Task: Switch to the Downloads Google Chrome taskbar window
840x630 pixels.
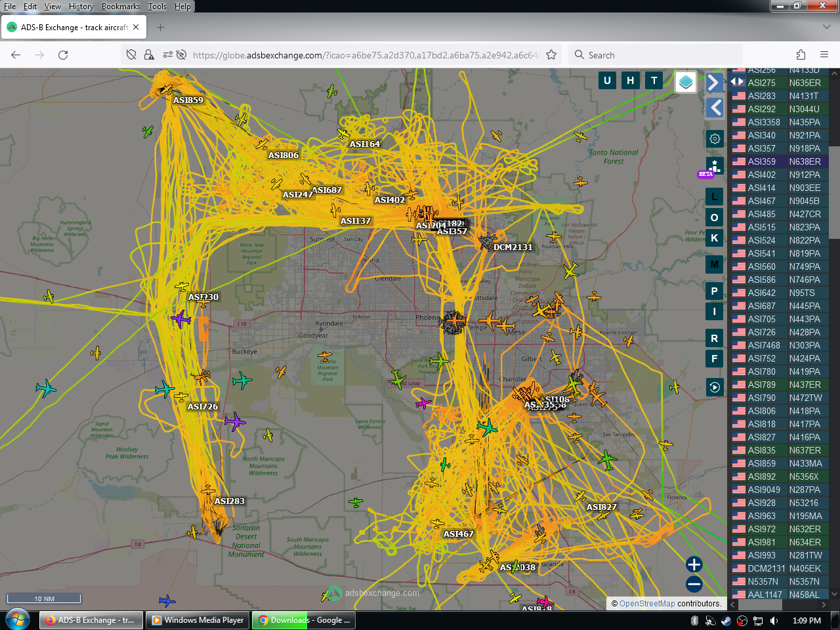Action: tap(304, 620)
